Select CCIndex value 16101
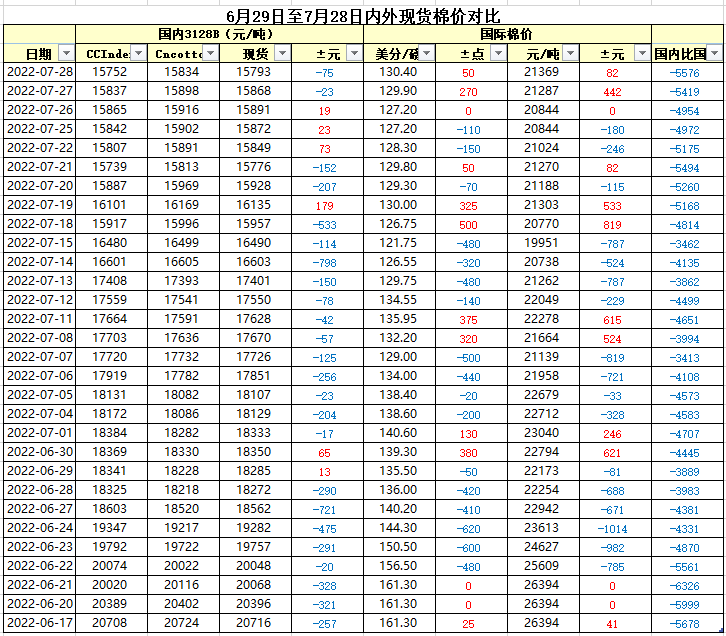The height and width of the screenshot is (636, 726). click(112, 205)
